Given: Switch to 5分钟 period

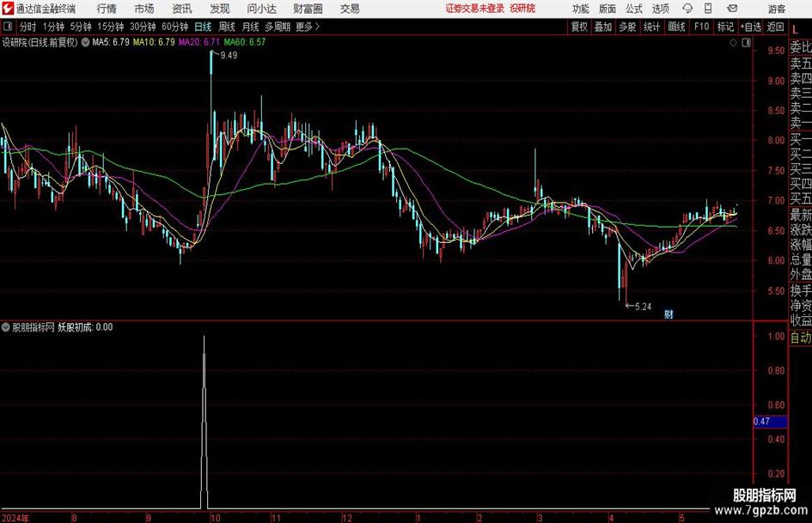Looking at the screenshot, I should [x=80, y=27].
